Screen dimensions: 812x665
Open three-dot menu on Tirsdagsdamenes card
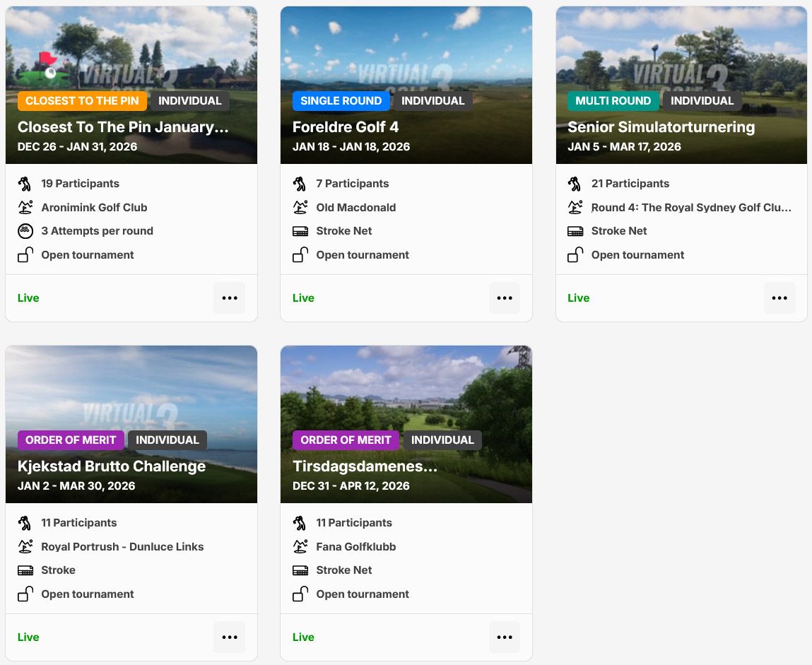click(504, 637)
